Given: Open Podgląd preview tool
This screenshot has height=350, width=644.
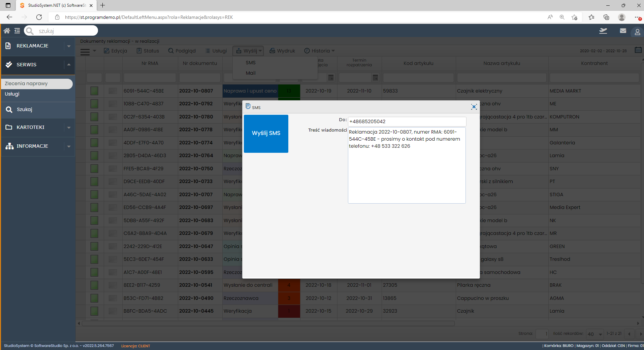Looking at the screenshot, I should click(x=182, y=51).
